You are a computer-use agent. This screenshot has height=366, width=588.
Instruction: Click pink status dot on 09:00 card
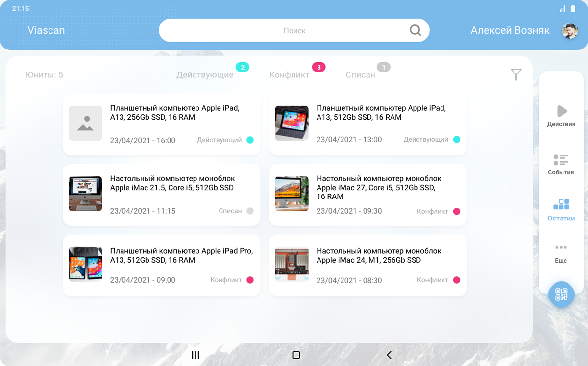pyautogui.click(x=250, y=280)
